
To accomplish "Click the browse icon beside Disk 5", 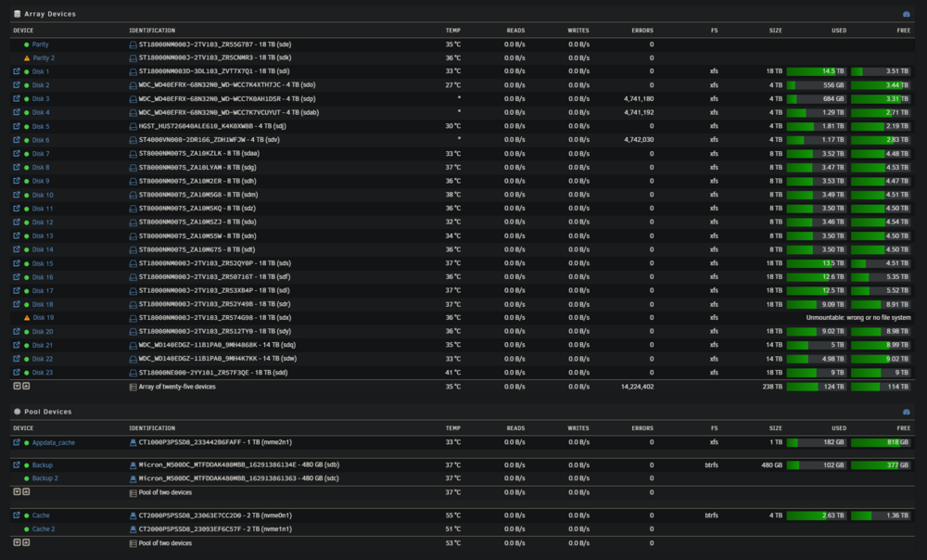I will pos(17,126).
